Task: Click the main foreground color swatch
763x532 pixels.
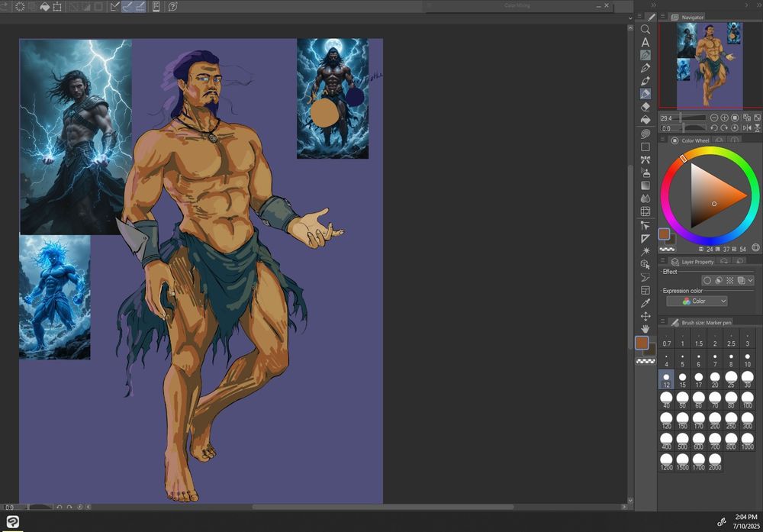Action: (x=642, y=343)
